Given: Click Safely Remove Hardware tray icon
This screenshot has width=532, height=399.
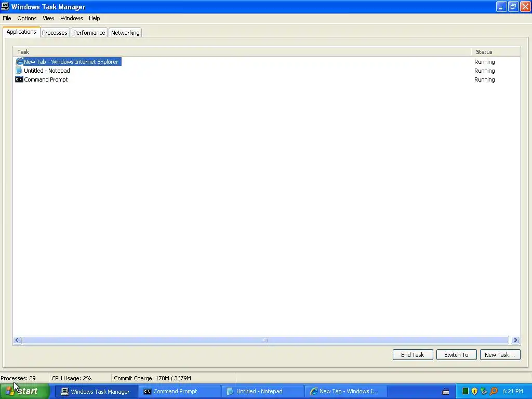Looking at the screenshot, I should click(484, 391).
